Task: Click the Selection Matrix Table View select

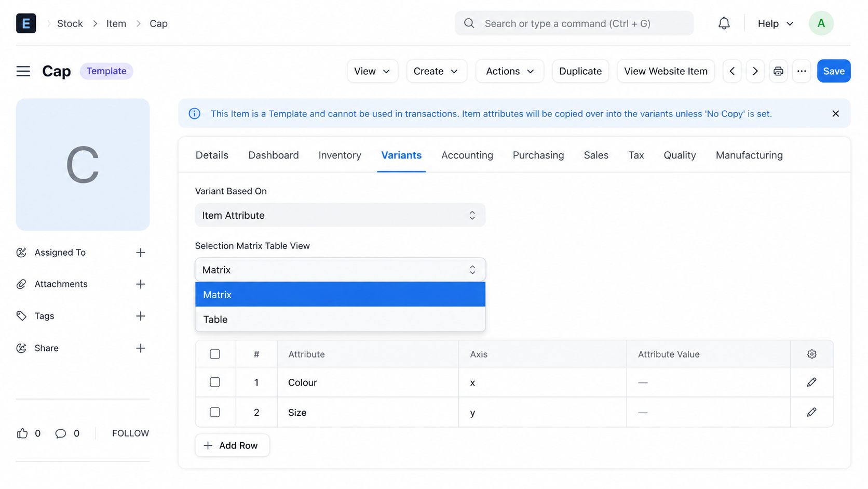Action: pos(340,270)
